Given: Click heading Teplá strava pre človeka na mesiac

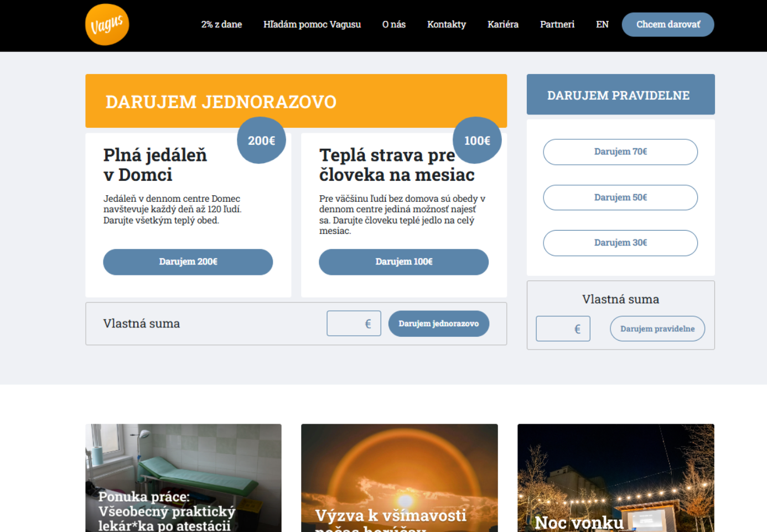Looking at the screenshot, I should coord(397,165).
